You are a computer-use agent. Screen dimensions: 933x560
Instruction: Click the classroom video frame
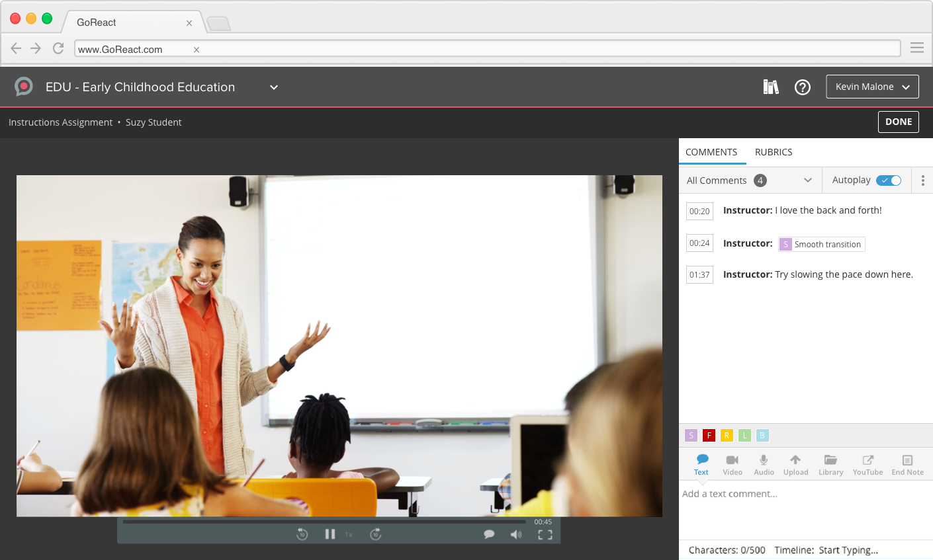pyautogui.click(x=339, y=346)
